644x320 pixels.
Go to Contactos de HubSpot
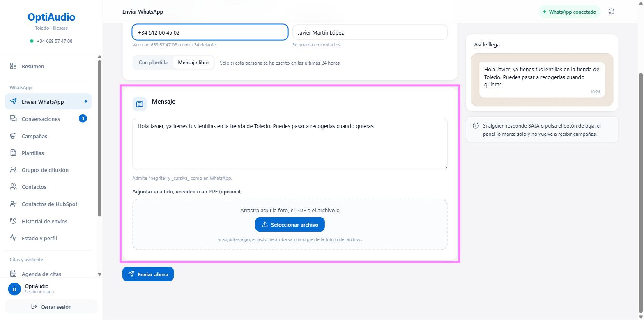pos(48,204)
